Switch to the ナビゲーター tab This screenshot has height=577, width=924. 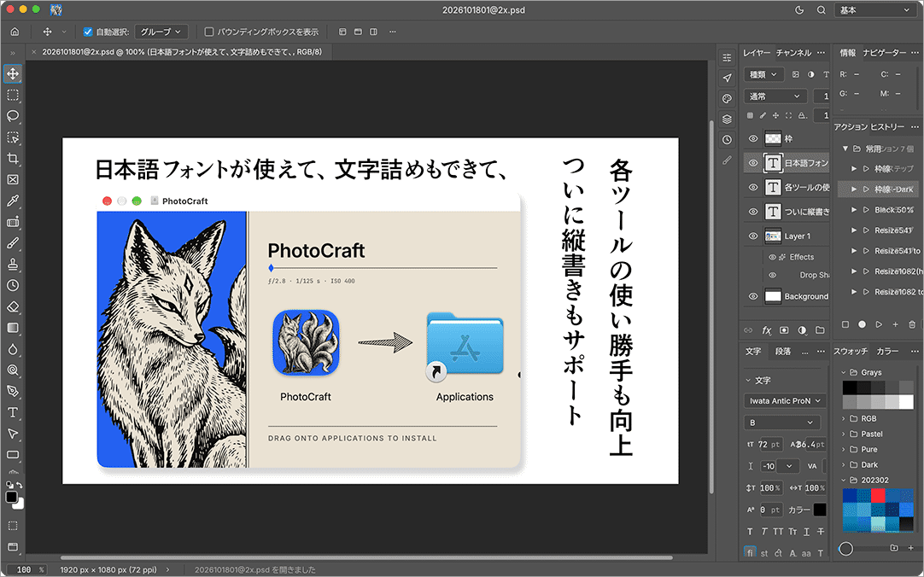point(885,53)
